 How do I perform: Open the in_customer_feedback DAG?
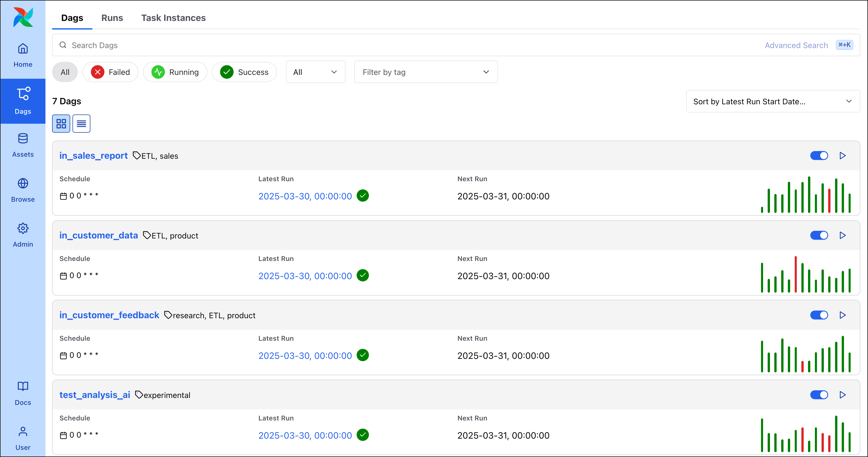(x=109, y=315)
